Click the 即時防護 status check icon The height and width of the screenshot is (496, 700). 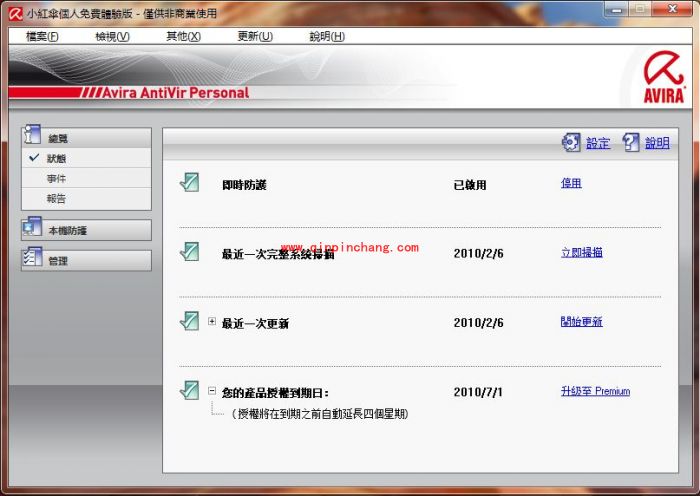pyautogui.click(x=189, y=183)
